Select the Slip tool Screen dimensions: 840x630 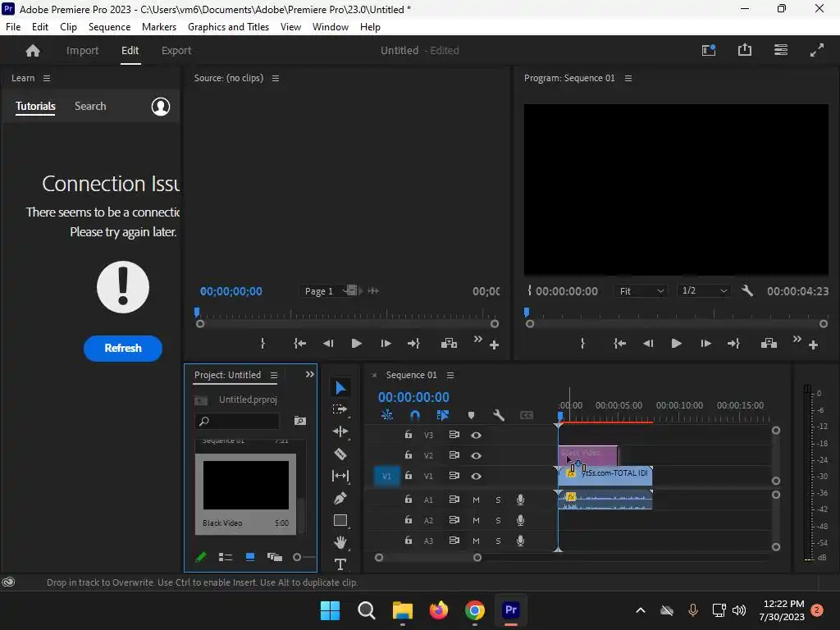340,476
